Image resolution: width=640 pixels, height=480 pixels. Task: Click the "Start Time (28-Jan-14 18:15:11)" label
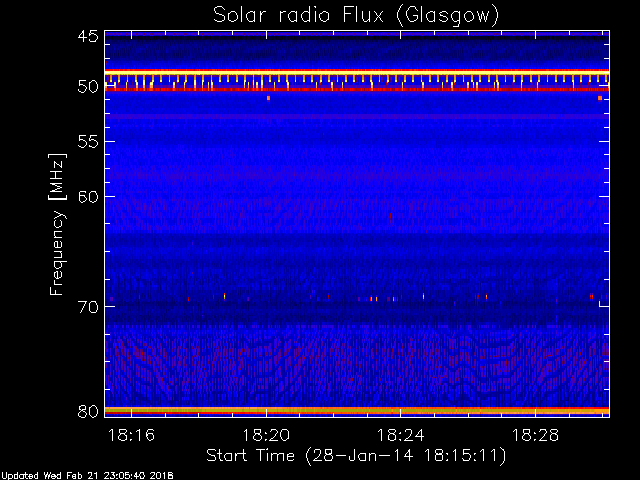[356, 456]
